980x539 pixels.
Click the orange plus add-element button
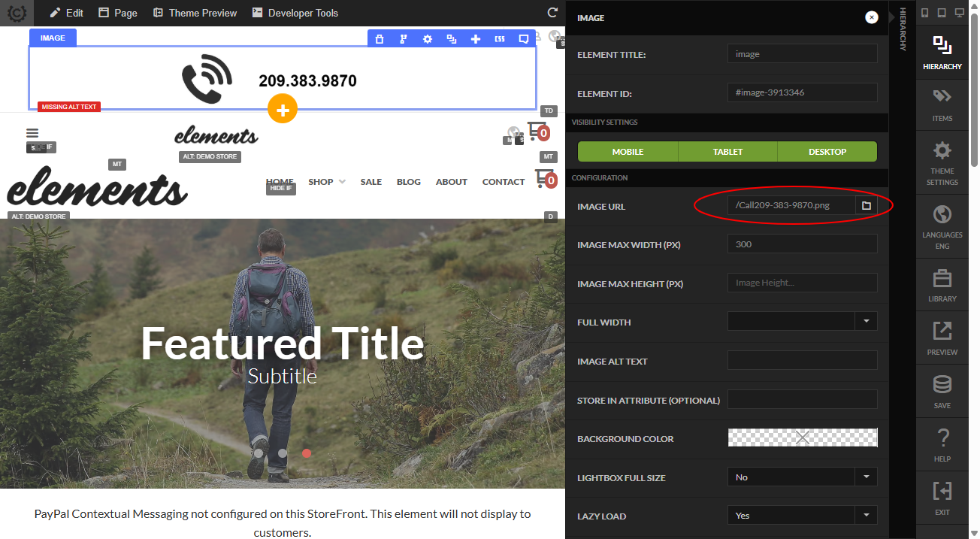click(x=283, y=110)
